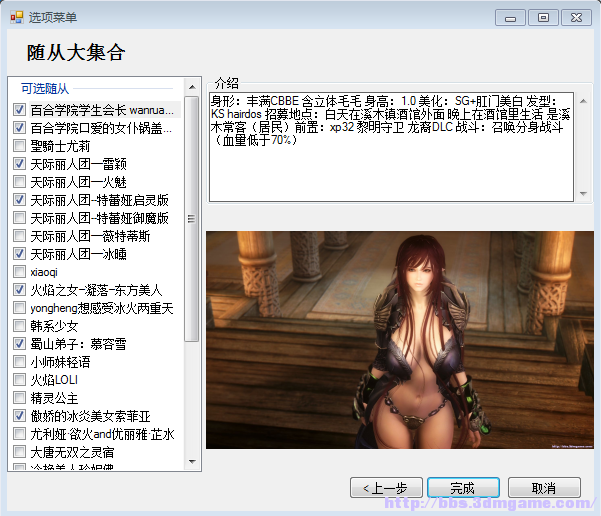Screen dimensions: 601x516
Task: Check the xiaoqi checkbox
Action: click(19, 272)
